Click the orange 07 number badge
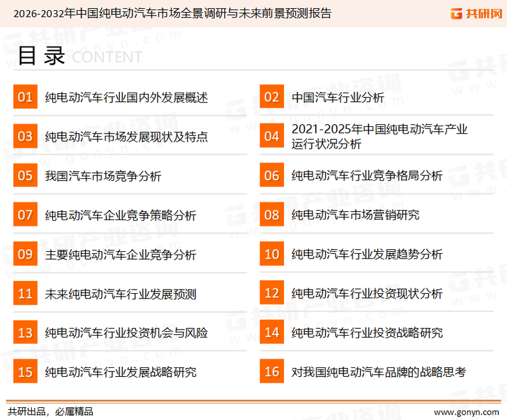 coord(25,215)
